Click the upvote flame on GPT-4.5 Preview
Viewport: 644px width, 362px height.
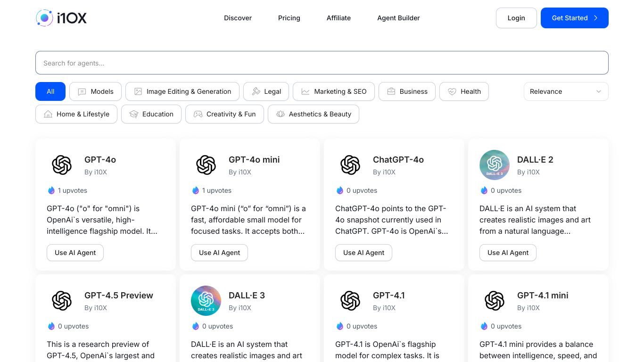[x=51, y=326]
